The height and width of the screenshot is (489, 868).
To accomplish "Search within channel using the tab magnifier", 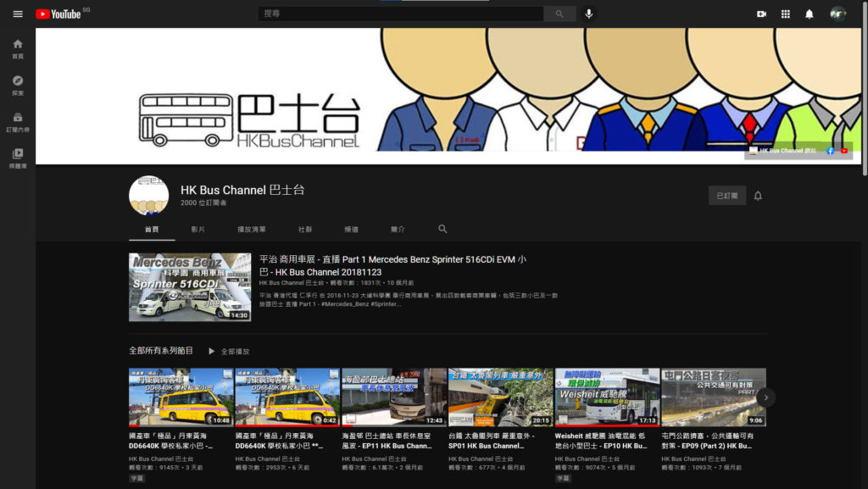I will click(x=442, y=229).
